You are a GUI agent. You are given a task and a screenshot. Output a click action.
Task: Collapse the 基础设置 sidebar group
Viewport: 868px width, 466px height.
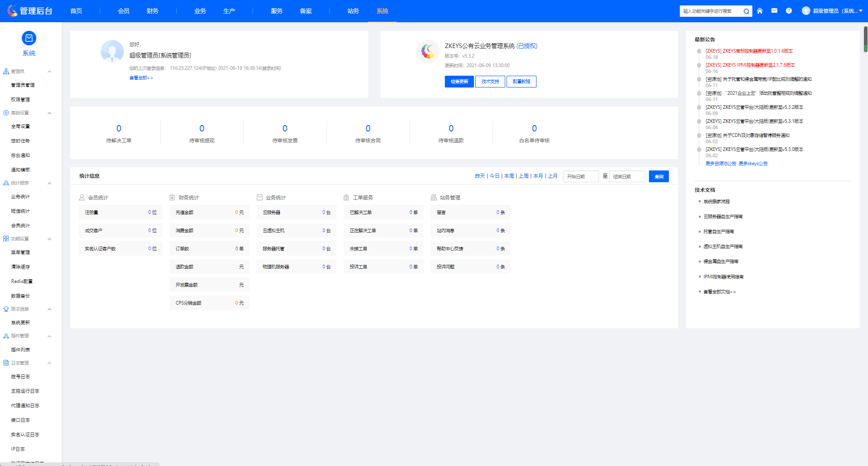pyautogui.click(x=49, y=113)
